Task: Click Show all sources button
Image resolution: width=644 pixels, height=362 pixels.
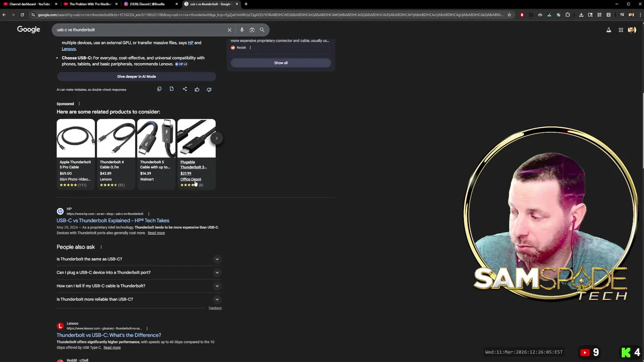Action: (281, 63)
